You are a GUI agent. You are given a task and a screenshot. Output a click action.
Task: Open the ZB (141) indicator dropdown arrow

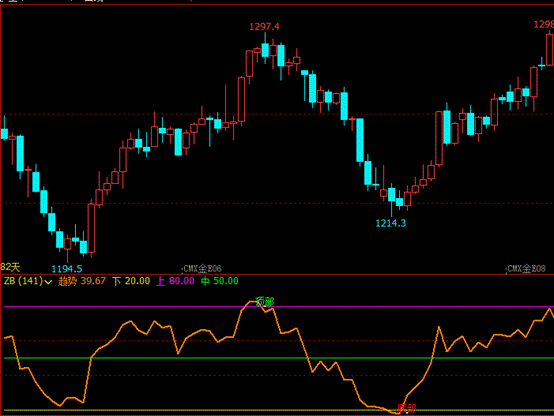click(48, 282)
